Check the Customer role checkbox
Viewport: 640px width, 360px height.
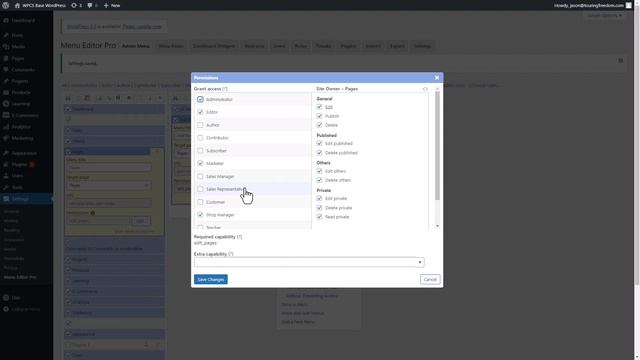200,202
